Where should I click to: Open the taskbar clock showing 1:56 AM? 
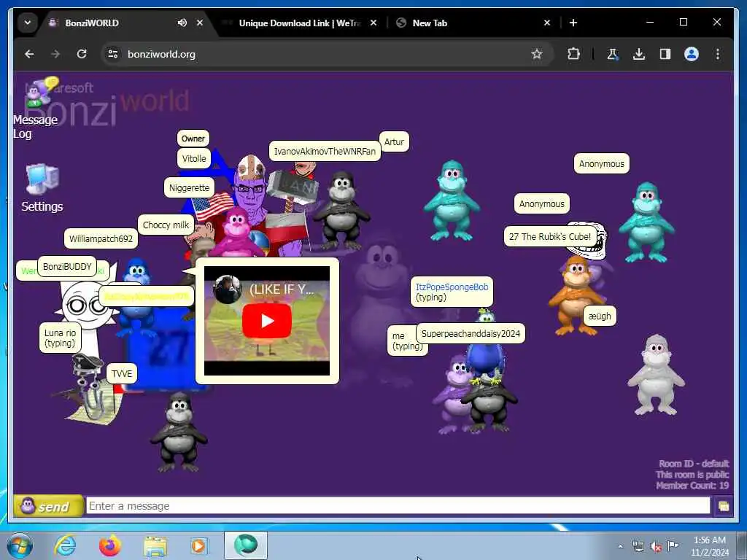pos(710,546)
